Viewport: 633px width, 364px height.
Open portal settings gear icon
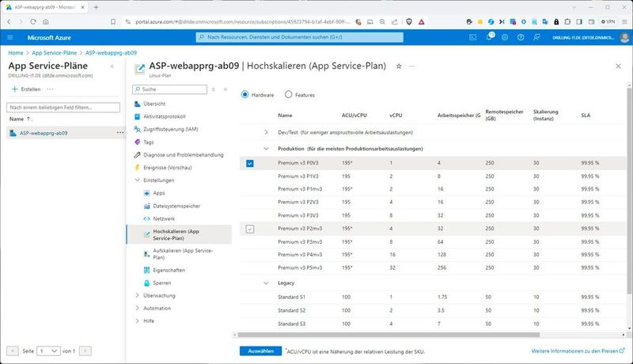[x=505, y=37]
